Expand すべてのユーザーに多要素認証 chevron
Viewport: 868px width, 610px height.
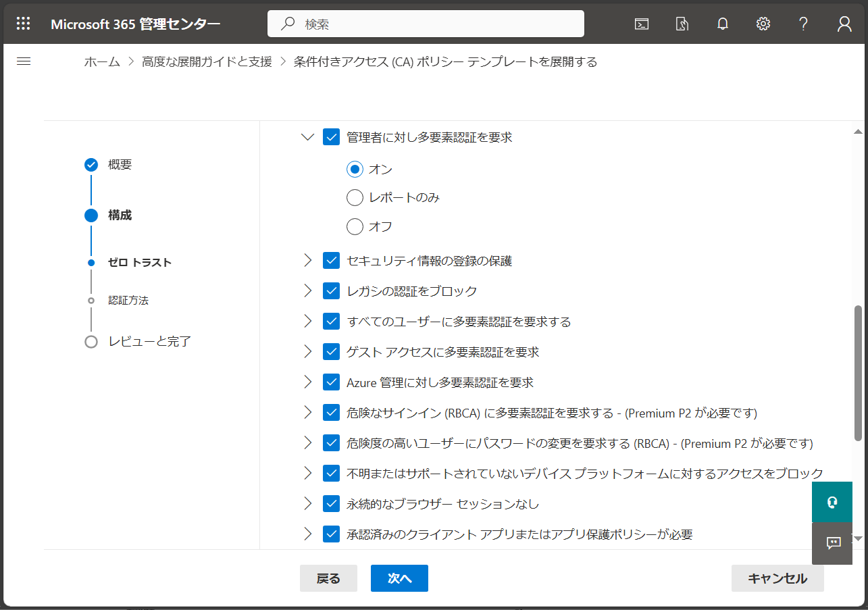307,322
